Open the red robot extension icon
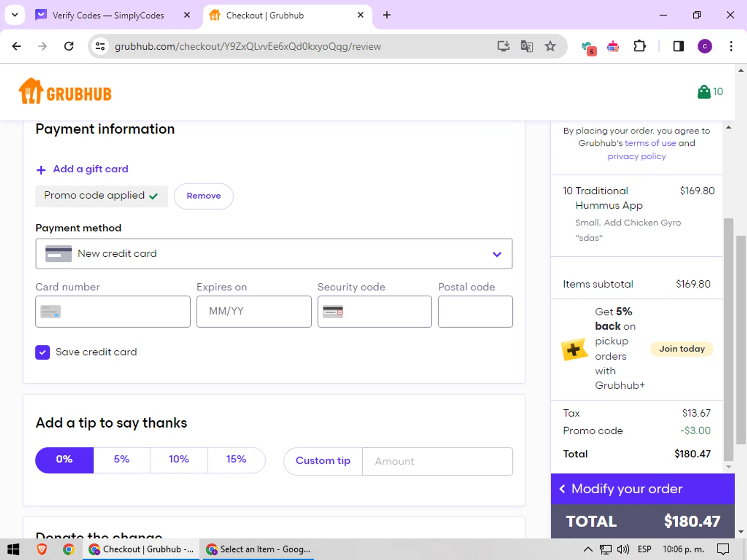The height and width of the screenshot is (560, 747). click(613, 46)
